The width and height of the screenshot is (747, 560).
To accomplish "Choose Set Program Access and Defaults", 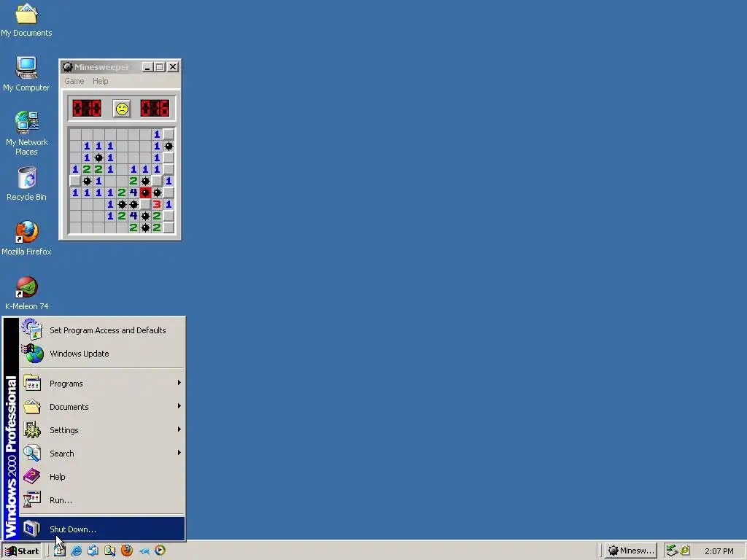I will (x=102, y=330).
